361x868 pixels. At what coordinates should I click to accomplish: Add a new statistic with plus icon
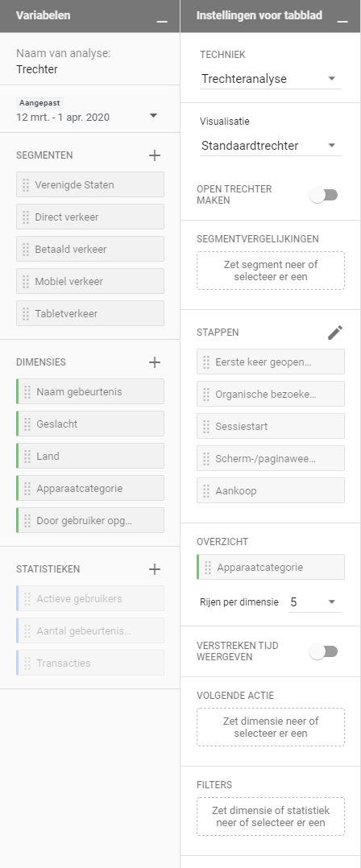click(155, 569)
